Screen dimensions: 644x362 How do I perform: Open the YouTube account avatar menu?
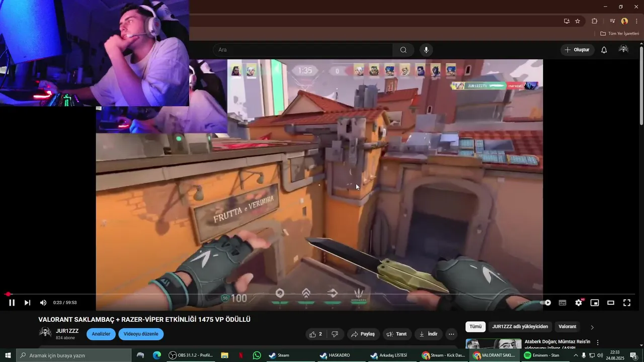(x=624, y=49)
